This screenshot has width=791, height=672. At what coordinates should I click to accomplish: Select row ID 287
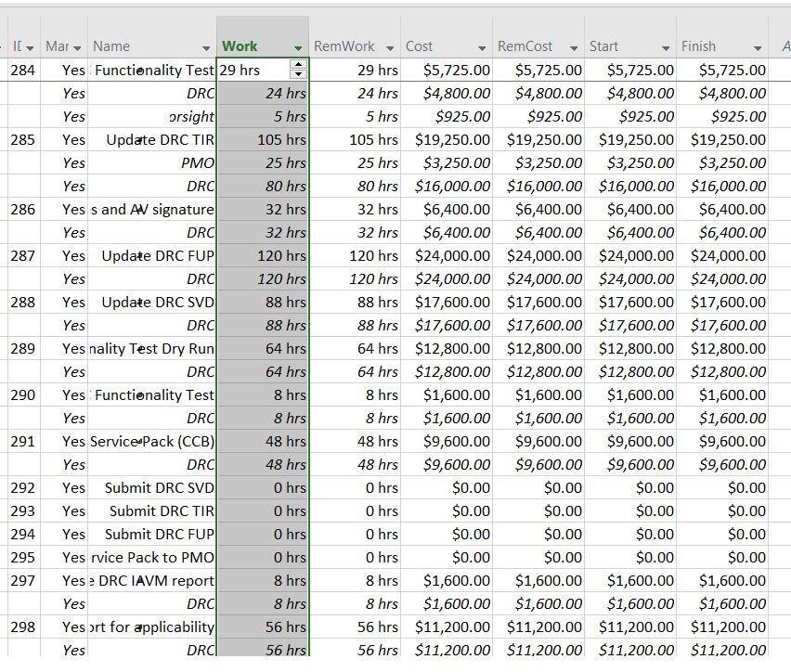coord(23,255)
